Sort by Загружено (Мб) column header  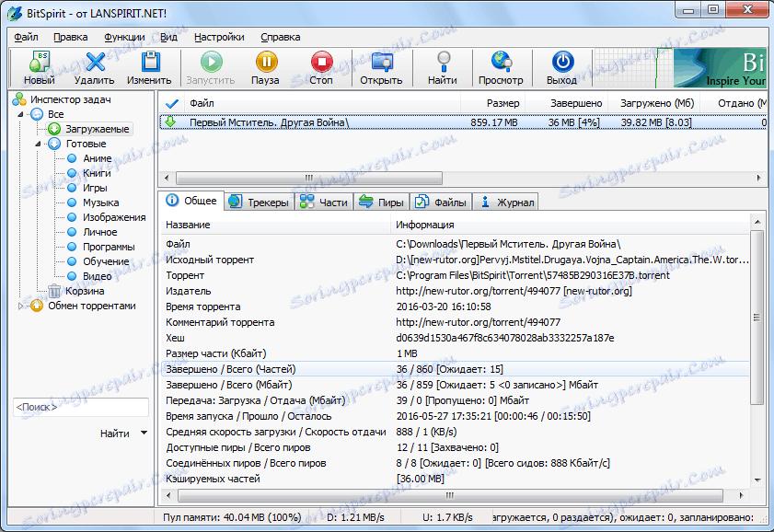point(653,104)
